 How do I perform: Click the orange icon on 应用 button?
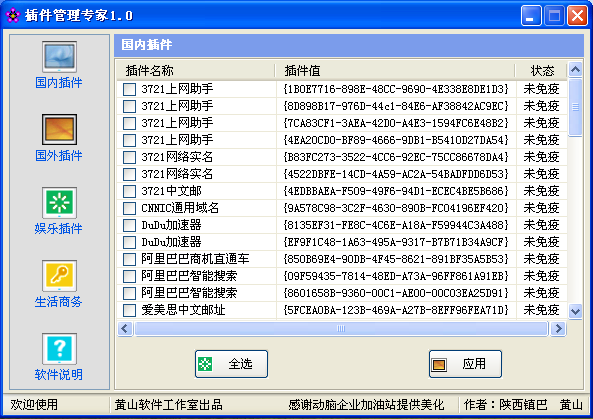pyautogui.click(x=439, y=365)
